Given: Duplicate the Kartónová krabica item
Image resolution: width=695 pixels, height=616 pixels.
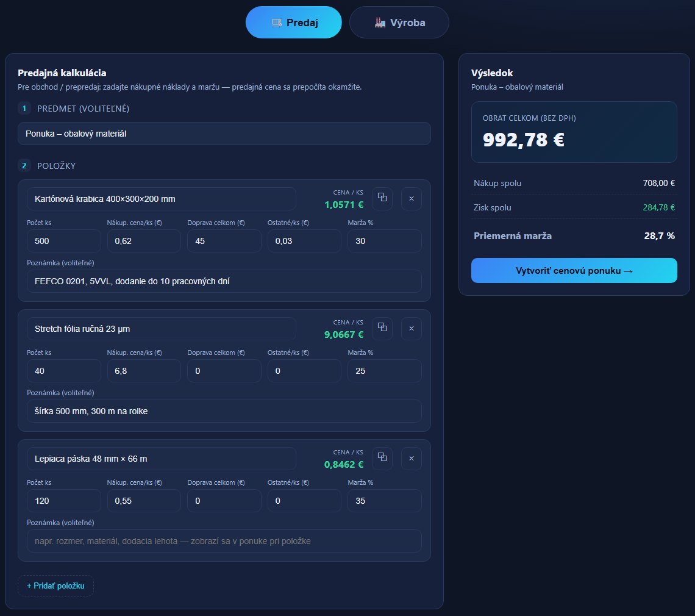Looking at the screenshot, I should pyautogui.click(x=382, y=198).
